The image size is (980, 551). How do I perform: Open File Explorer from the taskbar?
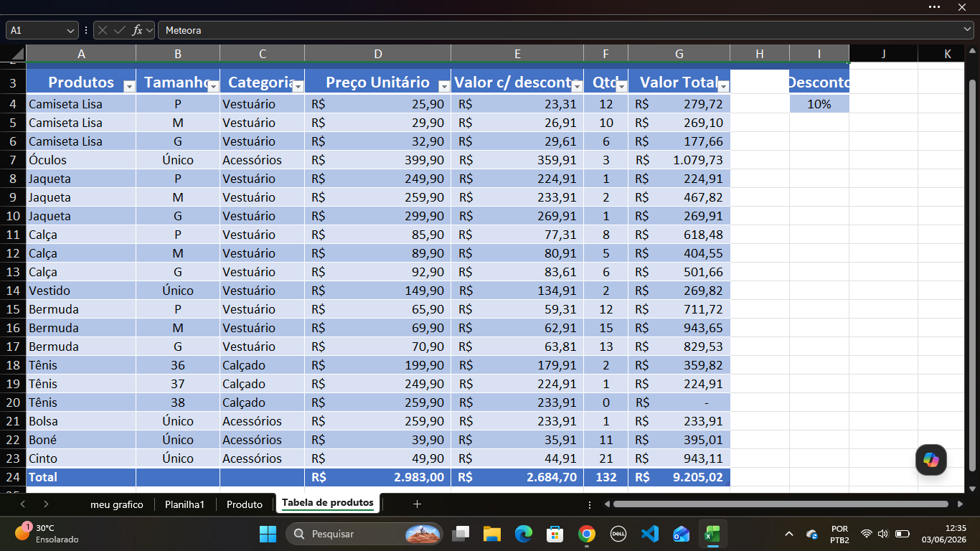click(x=491, y=534)
